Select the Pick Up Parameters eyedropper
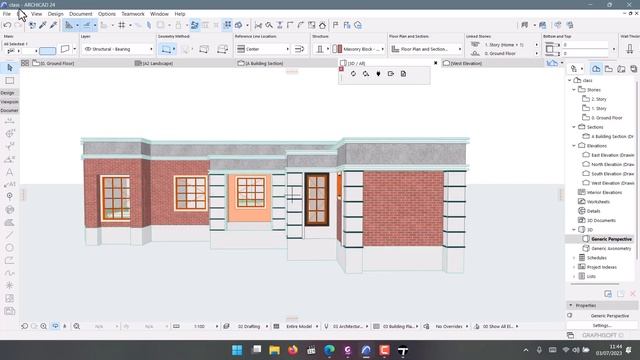640x360 pixels. (43, 25)
